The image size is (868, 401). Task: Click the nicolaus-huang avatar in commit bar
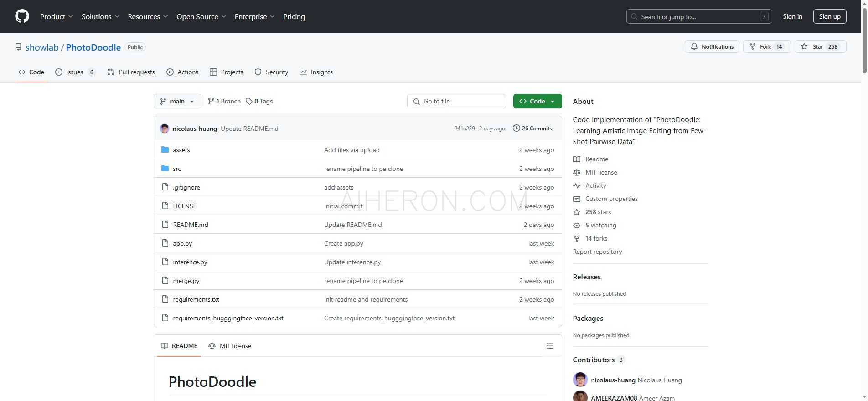point(165,129)
